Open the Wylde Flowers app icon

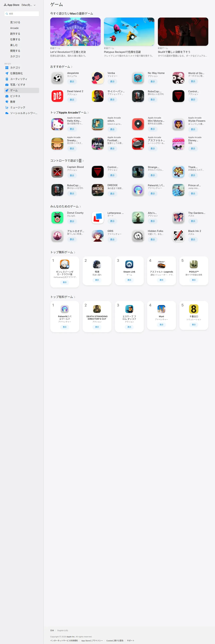click(x=178, y=124)
